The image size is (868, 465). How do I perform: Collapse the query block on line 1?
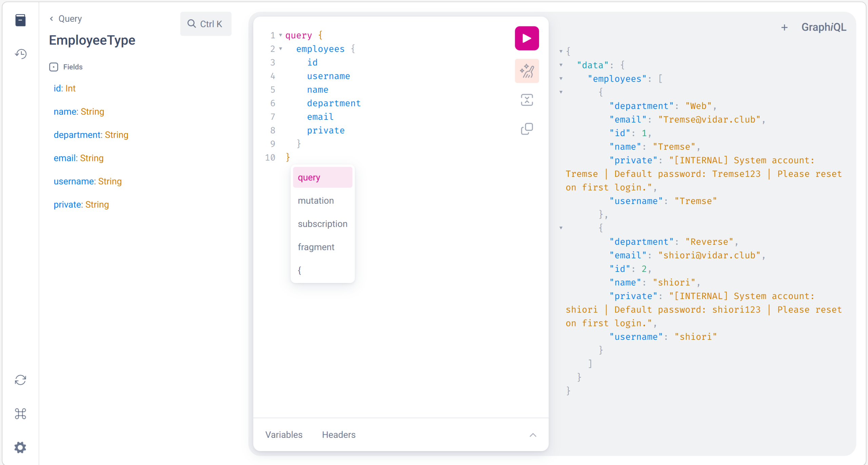click(280, 35)
